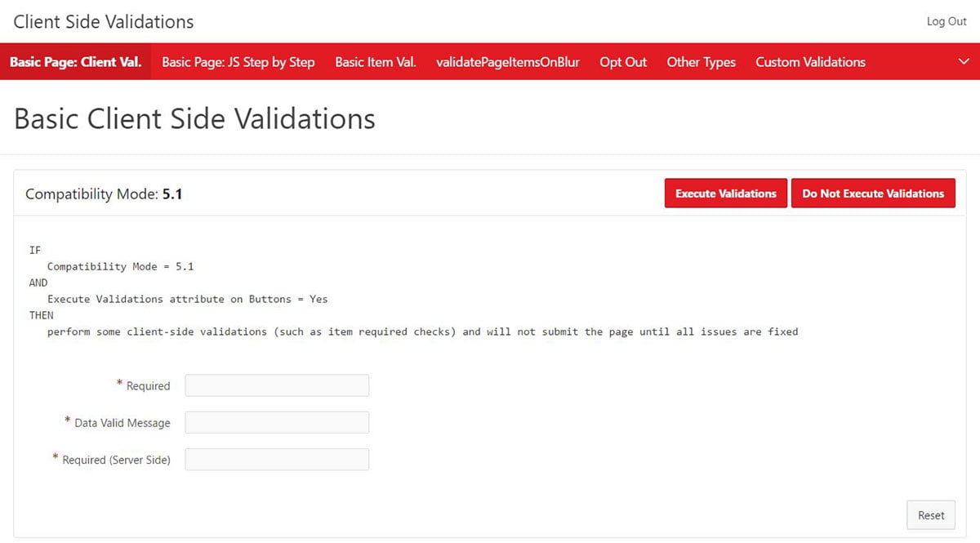Switch to Basic Page: JS Step by Step tab
Image resolution: width=980 pixels, height=543 pixels.
coord(238,62)
